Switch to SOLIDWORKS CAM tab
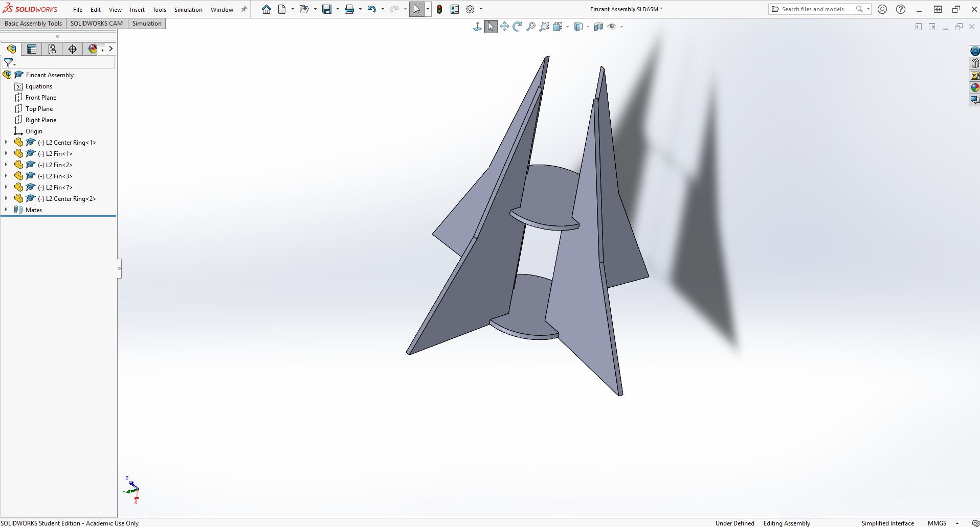980x527 pixels. tap(97, 24)
